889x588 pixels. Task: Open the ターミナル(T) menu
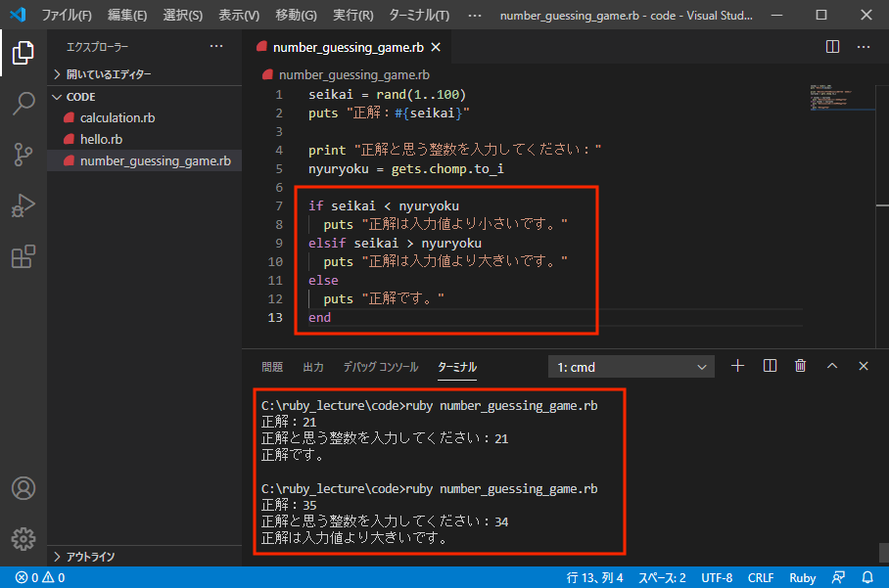[419, 16]
